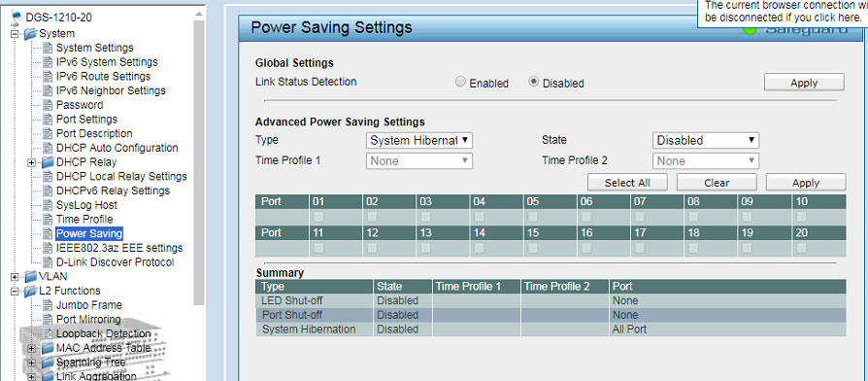Click the Port Description page icon
The width and height of the screenshot is (868, 381).
tap(48, 133)
